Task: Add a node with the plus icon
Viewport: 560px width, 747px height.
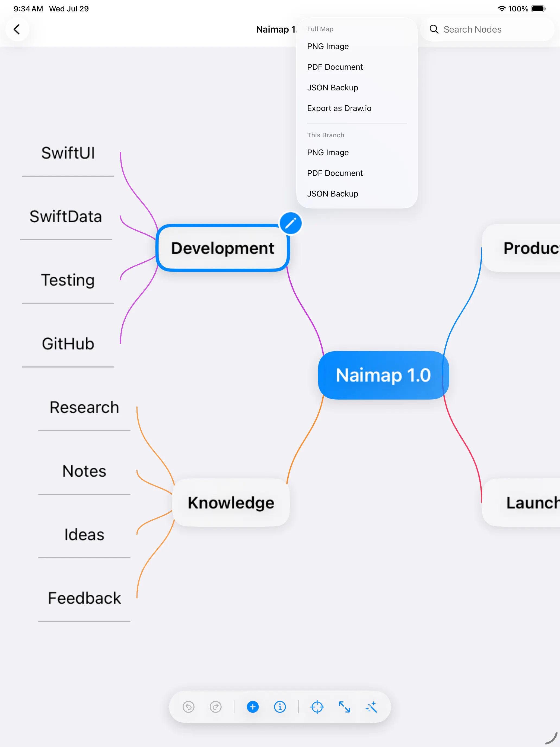Action: 253,707
